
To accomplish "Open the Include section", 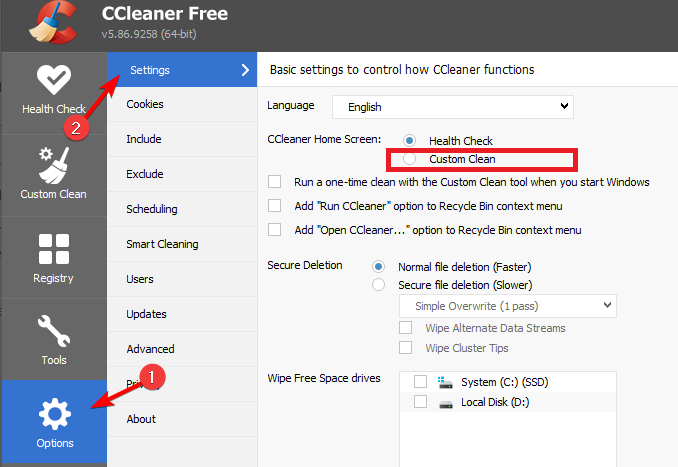I will pos(182,139).
